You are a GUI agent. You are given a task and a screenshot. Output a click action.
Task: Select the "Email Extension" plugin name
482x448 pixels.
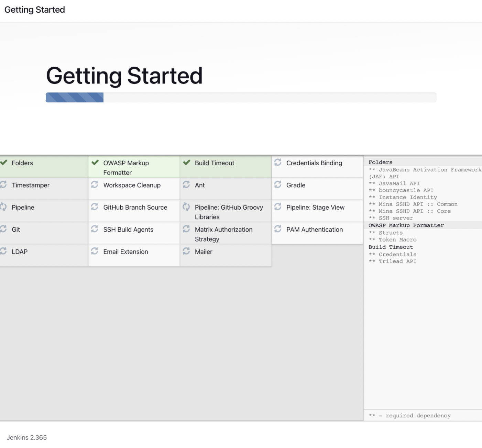click(x=126, y=252)
